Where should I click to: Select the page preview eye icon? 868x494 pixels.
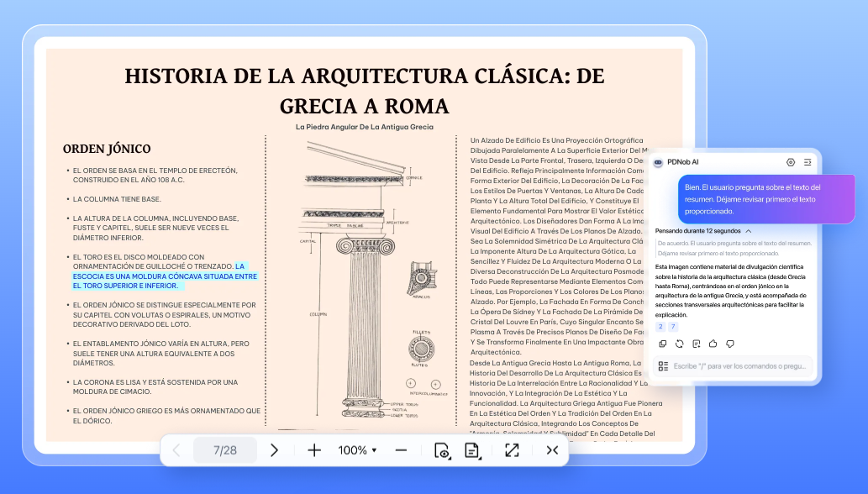pos(442,450)
